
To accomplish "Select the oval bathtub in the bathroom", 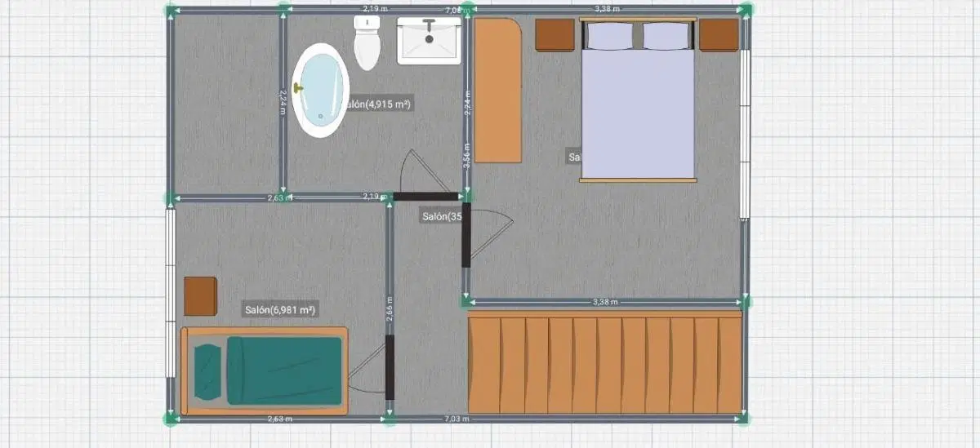I will click(x=320, y=90).
